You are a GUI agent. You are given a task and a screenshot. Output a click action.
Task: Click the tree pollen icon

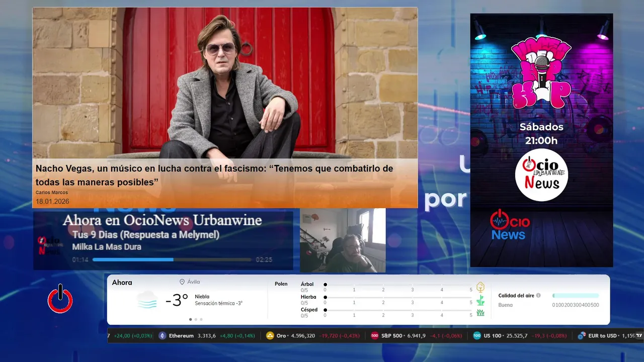480,287
